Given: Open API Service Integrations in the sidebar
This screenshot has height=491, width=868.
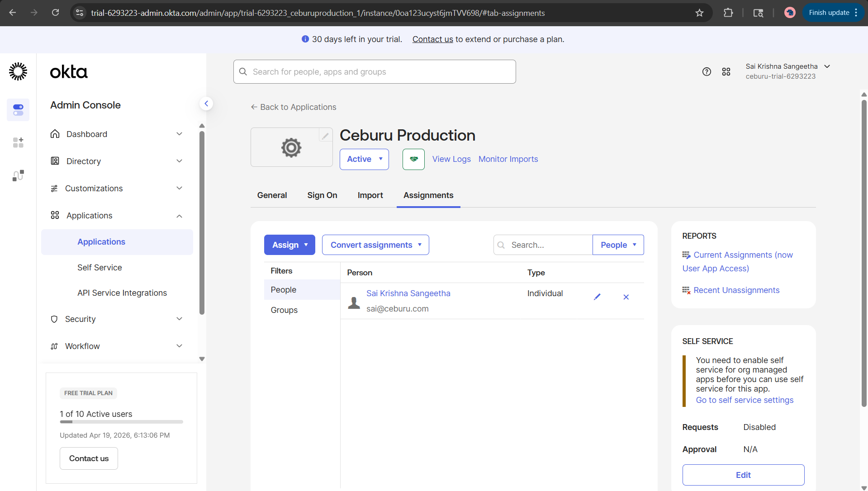Looking at the screenshot, I should coord(122,293).
